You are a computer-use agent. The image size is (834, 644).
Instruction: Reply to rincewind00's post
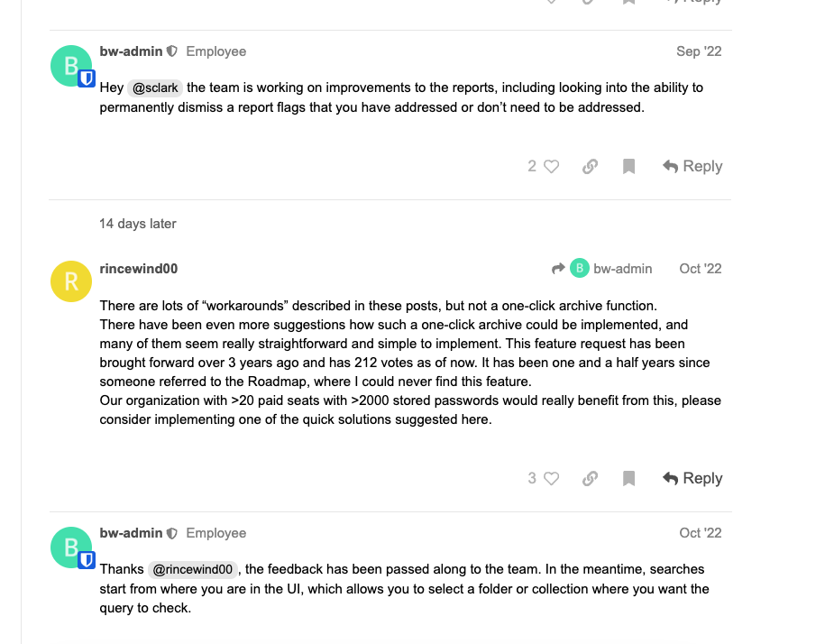pos(692,478)
